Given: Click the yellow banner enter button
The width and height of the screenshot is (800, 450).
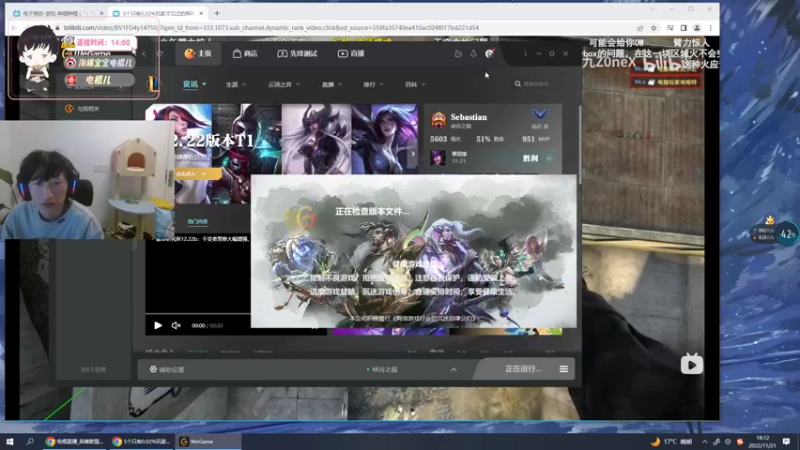Looking at the screenshot, I should (x=197, y=174).
